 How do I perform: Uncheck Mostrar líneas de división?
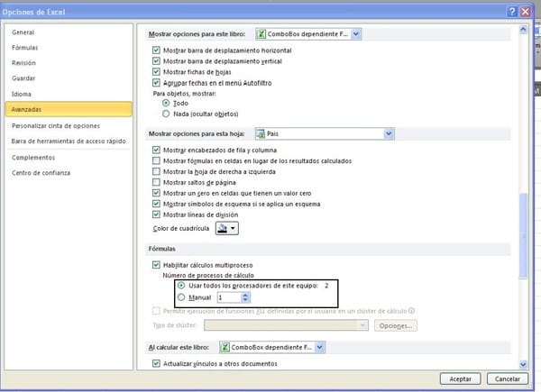point(156,214)
